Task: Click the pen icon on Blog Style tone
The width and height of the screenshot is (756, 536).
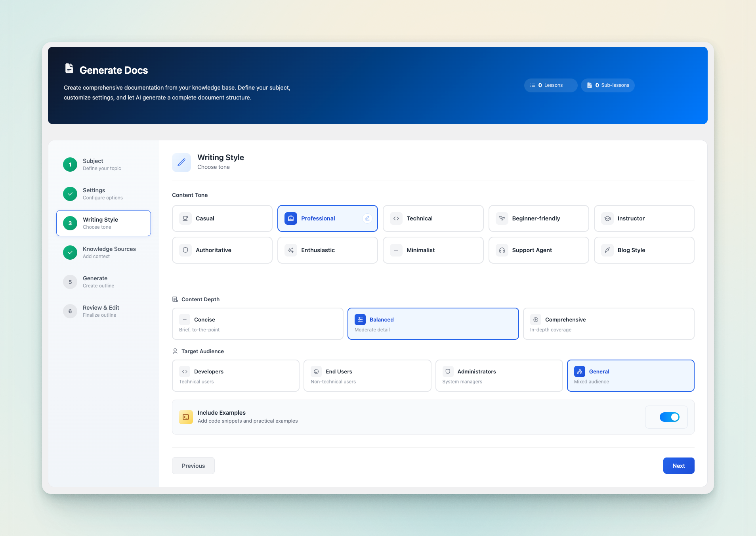Action: (x=607, y=250)
